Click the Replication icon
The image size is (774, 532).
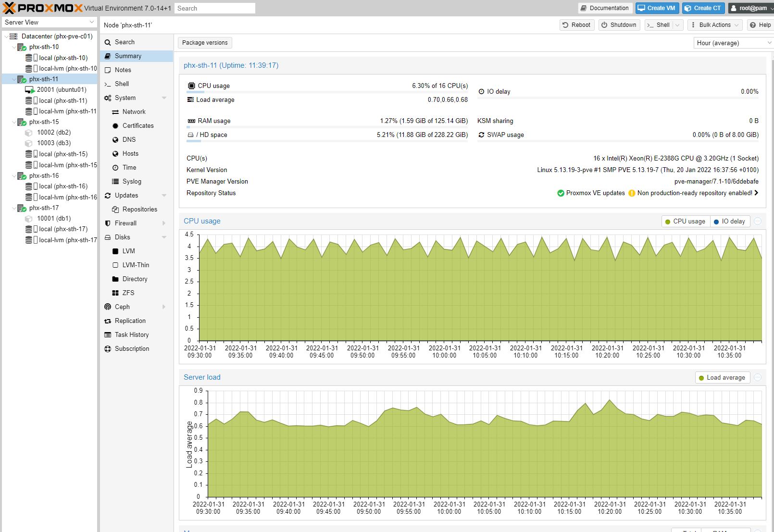pyautogui.click(x=108, y=321)
